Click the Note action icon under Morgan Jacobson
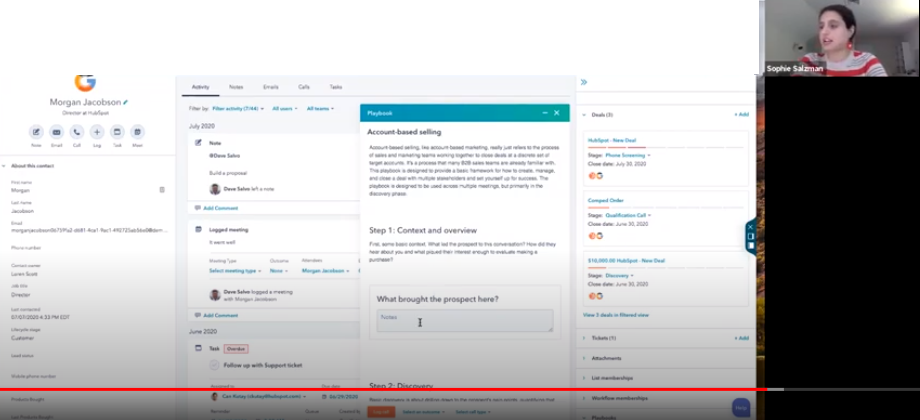The height and width of the screenshot is (420, 920). [x=36, y=132]
